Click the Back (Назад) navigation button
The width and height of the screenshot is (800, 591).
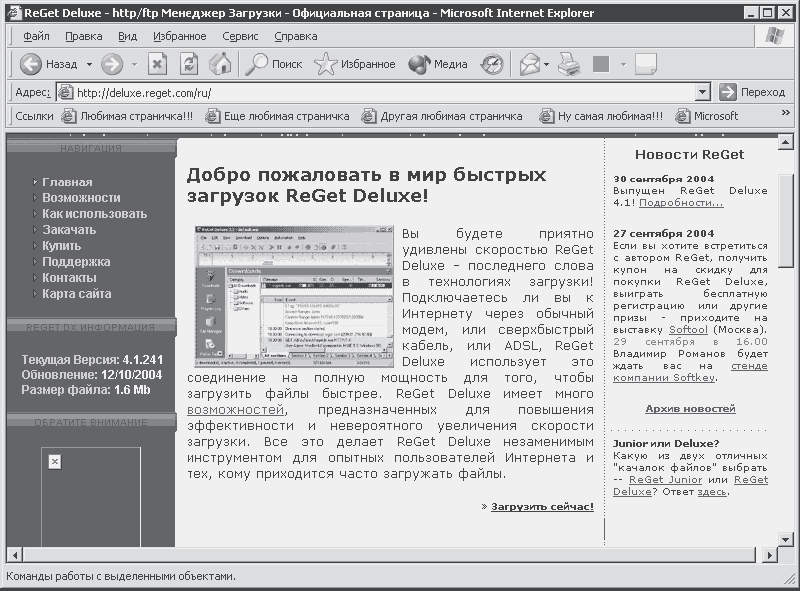[x=50, y=64]
